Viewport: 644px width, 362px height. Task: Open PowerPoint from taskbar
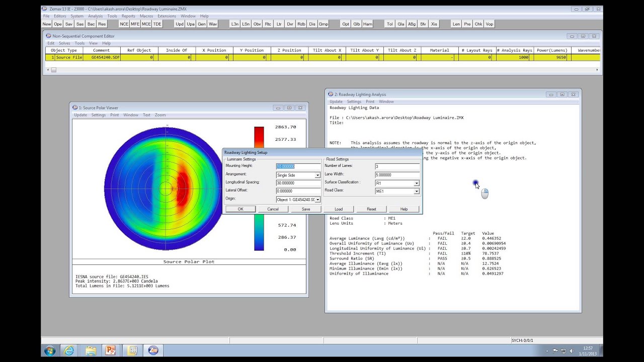(x=111, y=350)
